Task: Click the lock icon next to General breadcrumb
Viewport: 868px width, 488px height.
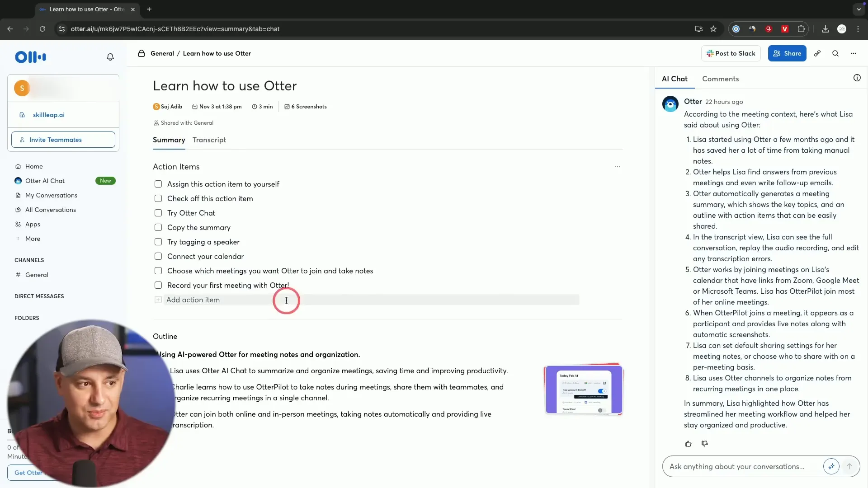Action: 142,53
